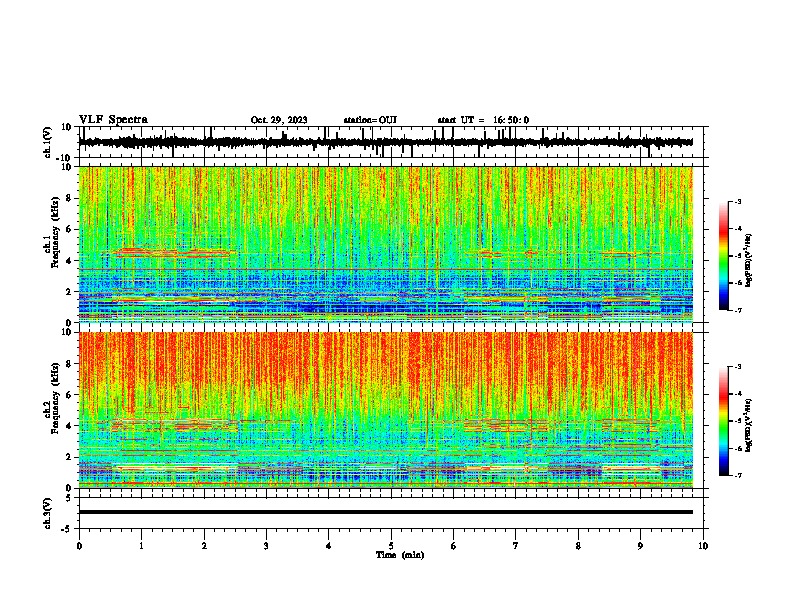Click the "ch.2 Frequency (kHz)" axis label
Screen dimensions: 792x612
51,398
